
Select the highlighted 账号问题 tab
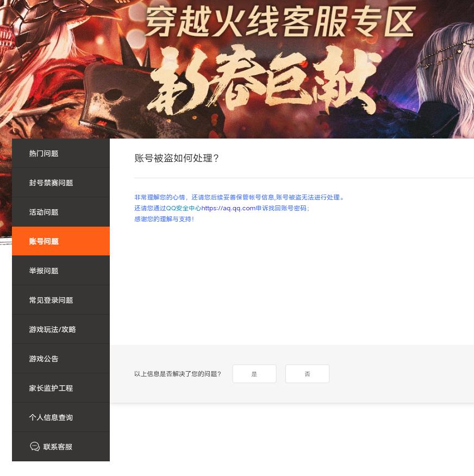tap(43, 241)
